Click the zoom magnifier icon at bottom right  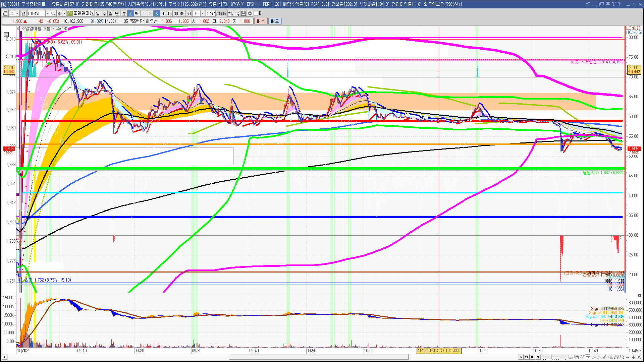(622, 357)
